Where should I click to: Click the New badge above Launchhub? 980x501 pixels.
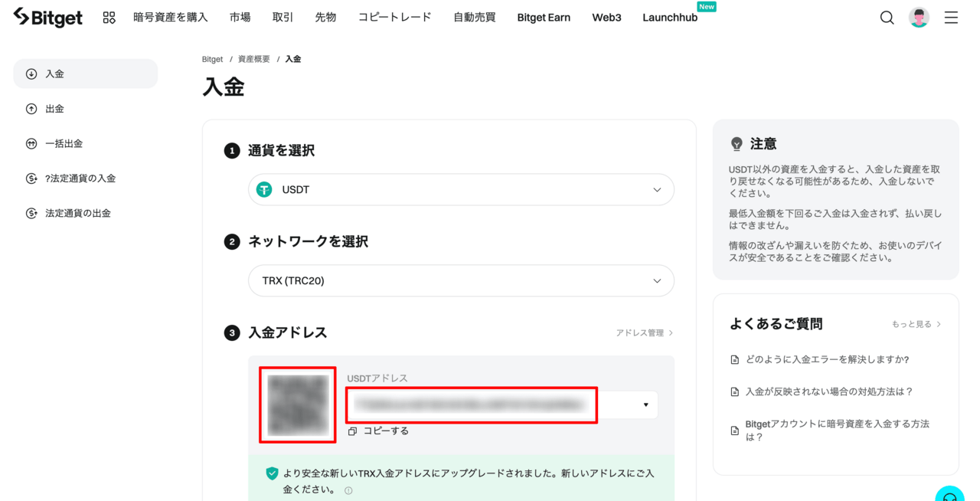coord(706,6)
